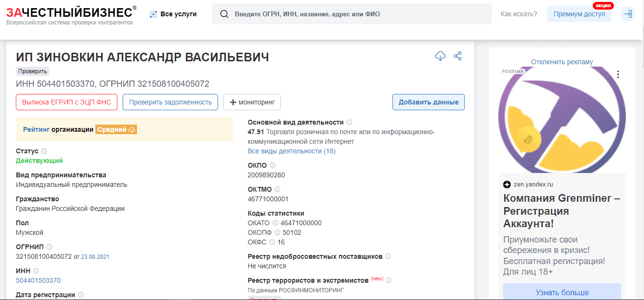644x300 pixels.
Task: Click the Выписка ЕГРИП с ЭЦП ФНС button
Action: coord(66,102)
